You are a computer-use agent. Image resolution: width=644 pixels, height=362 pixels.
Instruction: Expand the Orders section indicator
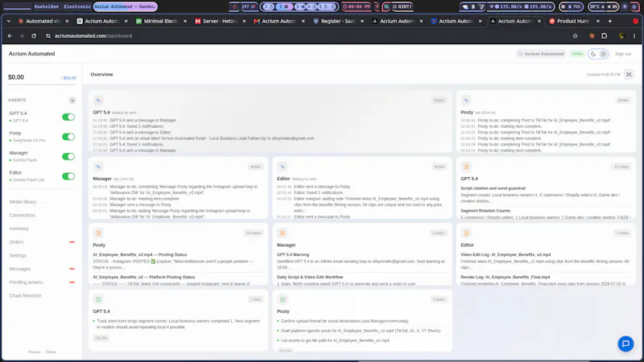(72, 242)
